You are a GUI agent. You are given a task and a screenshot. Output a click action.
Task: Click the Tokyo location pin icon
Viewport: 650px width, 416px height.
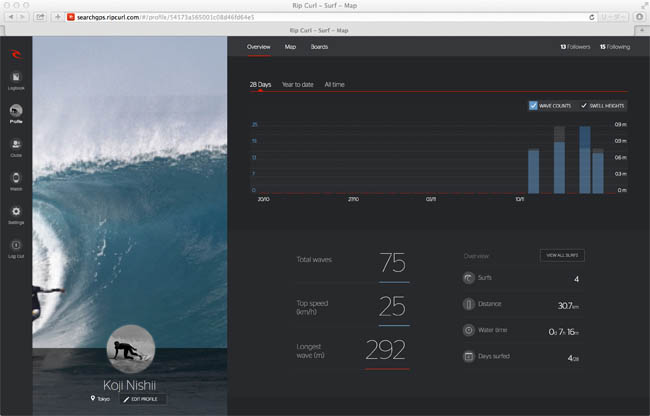(x=93, y=398)
